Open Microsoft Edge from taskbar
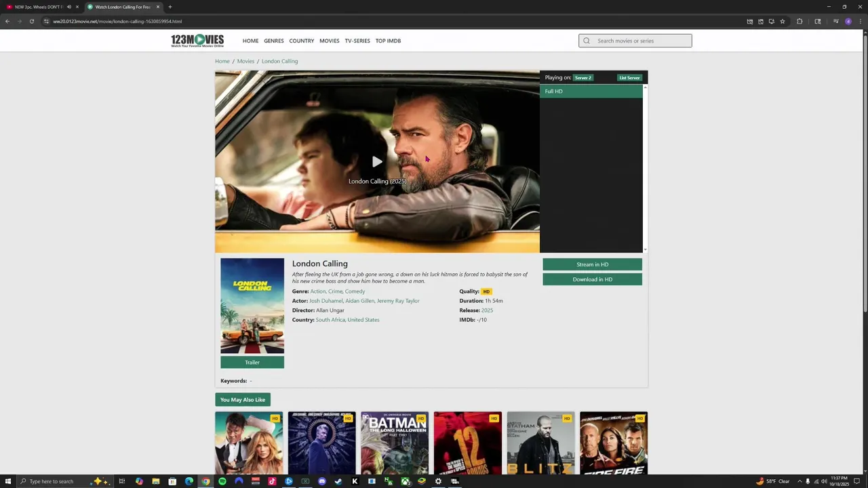 189,481
